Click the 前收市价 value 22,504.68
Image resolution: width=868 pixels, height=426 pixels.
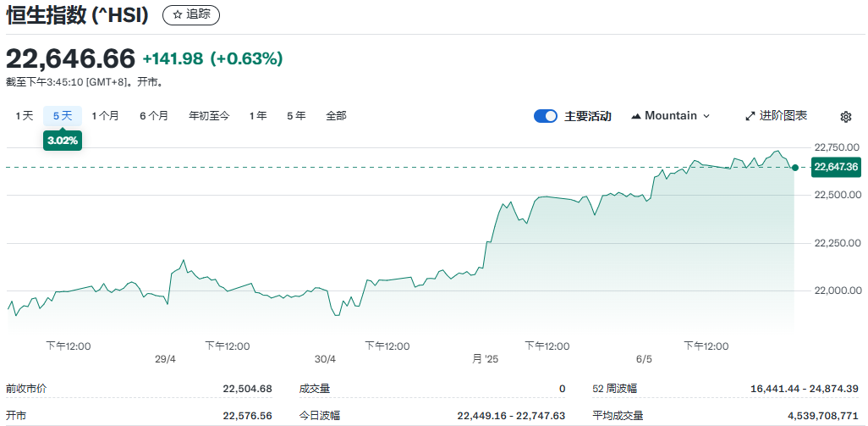247,389
